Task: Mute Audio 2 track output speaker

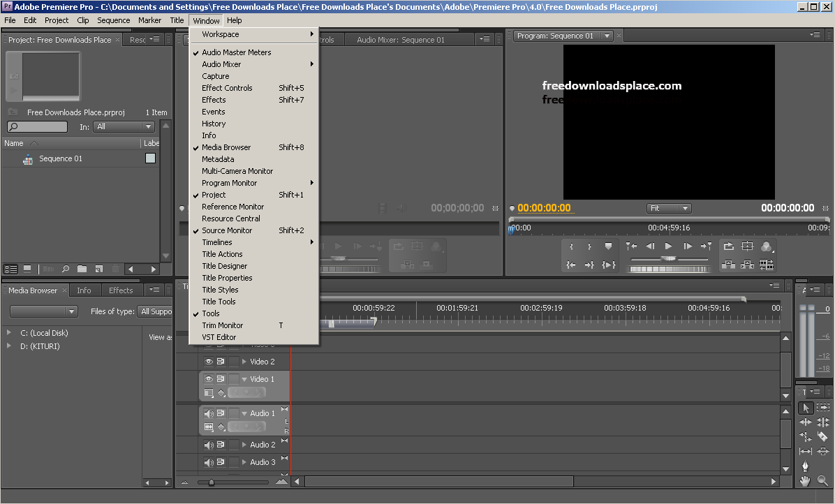Action: 209,445
